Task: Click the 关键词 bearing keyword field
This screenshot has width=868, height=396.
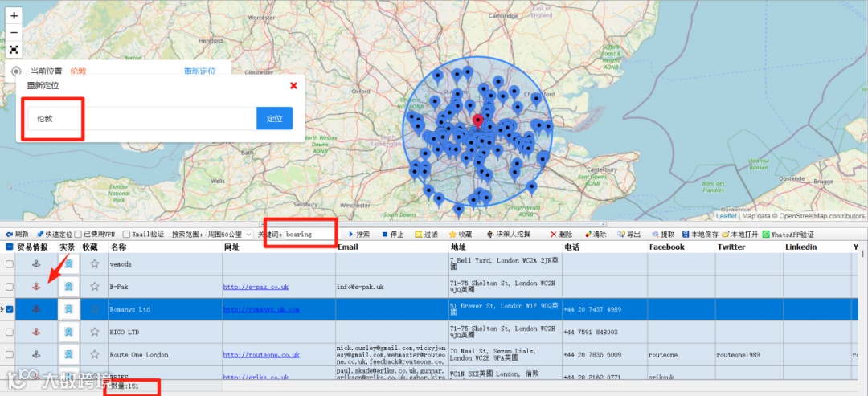Action: tap(309, 235)
